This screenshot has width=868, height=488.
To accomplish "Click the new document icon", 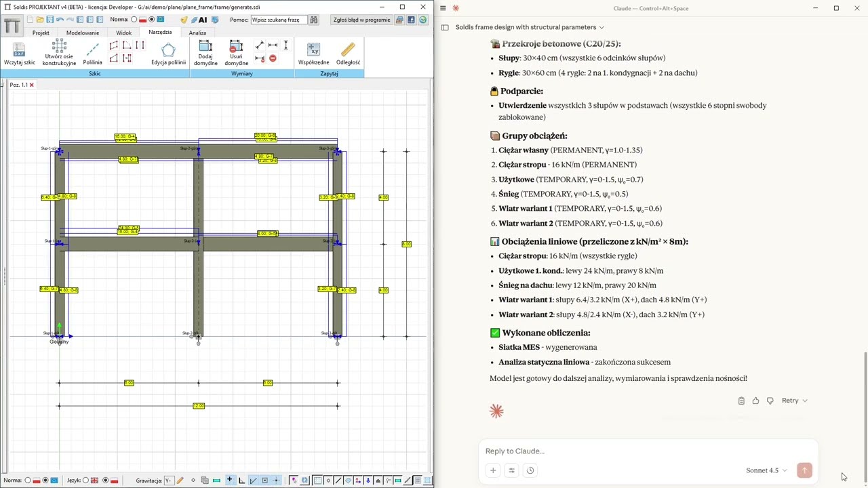I will tap(30, 20).
